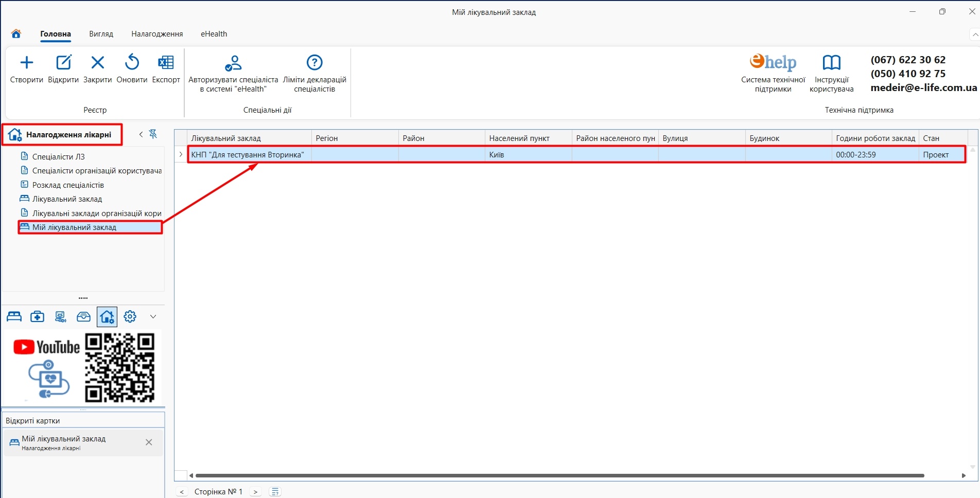
Task: Click the Оновити refresh icon
Action: [x=132, y=63]
